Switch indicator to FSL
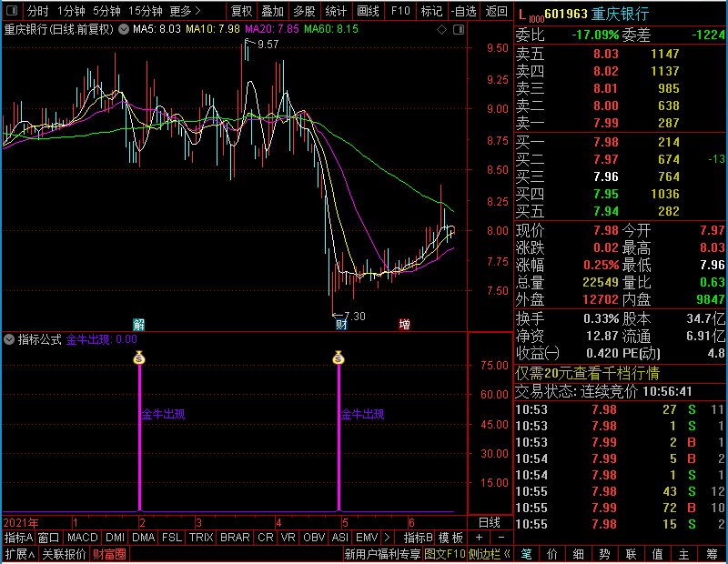 point(172,538)
